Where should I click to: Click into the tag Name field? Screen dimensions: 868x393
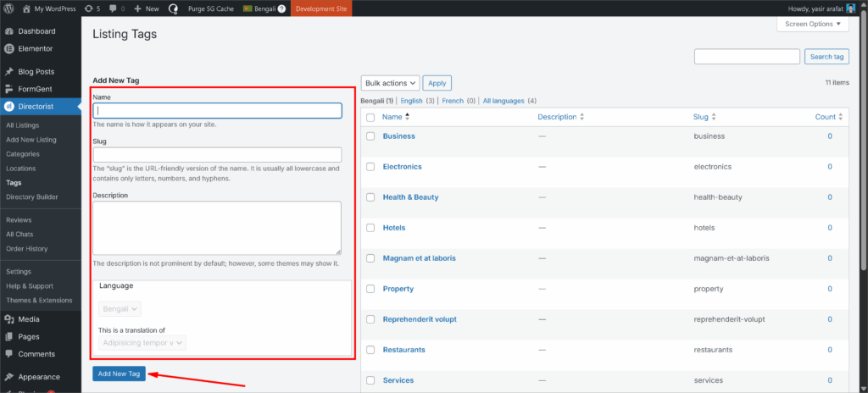pyautogui.click(x=217, y=110)
